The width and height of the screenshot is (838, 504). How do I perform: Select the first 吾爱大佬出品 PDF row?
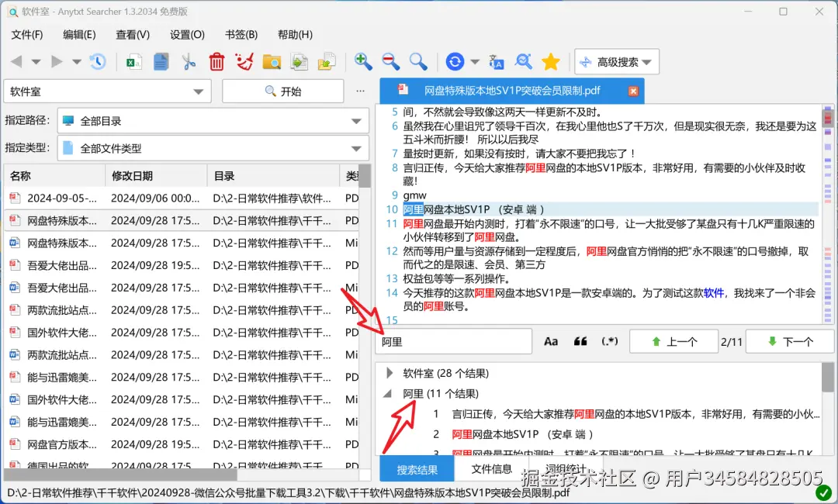point(182,265)
